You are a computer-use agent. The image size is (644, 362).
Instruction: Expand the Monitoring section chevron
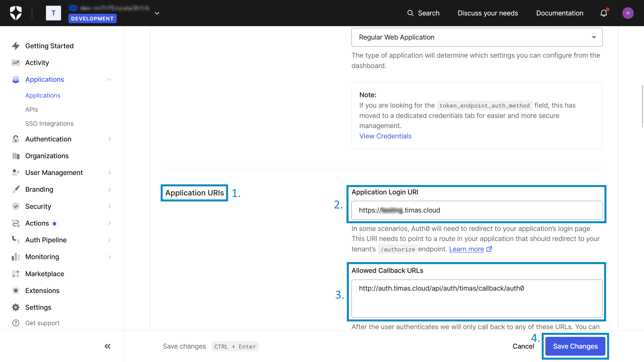point(109,257)
